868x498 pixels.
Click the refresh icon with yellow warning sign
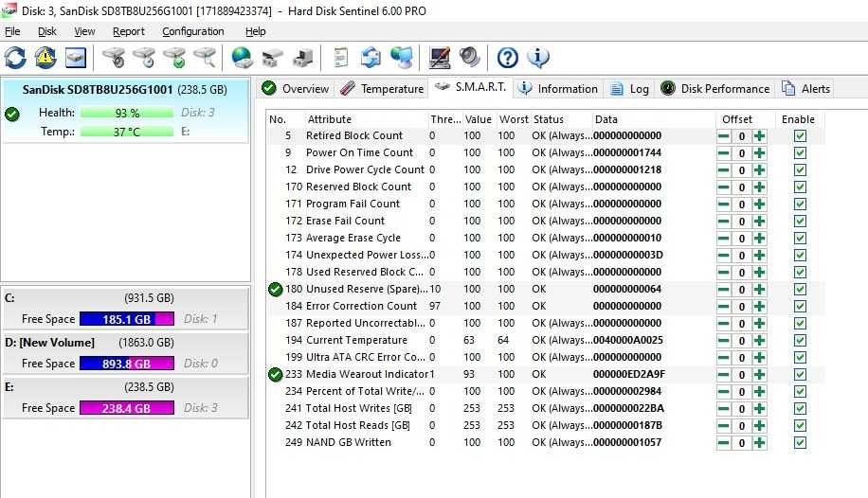45,58
